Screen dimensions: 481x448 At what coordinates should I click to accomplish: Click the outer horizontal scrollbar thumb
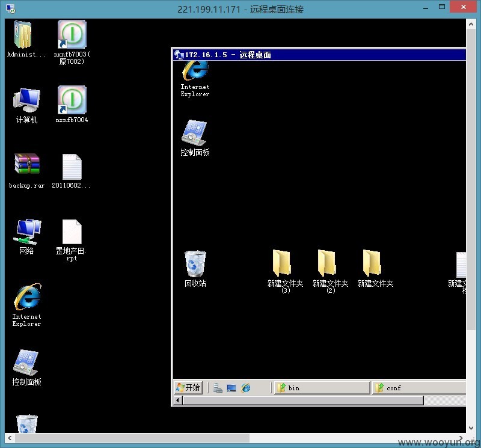(132, 438)
